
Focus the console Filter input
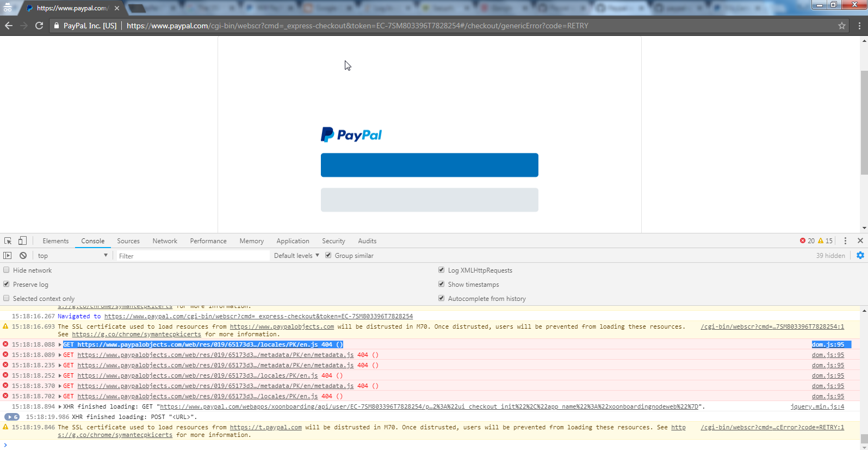[193, 255]
